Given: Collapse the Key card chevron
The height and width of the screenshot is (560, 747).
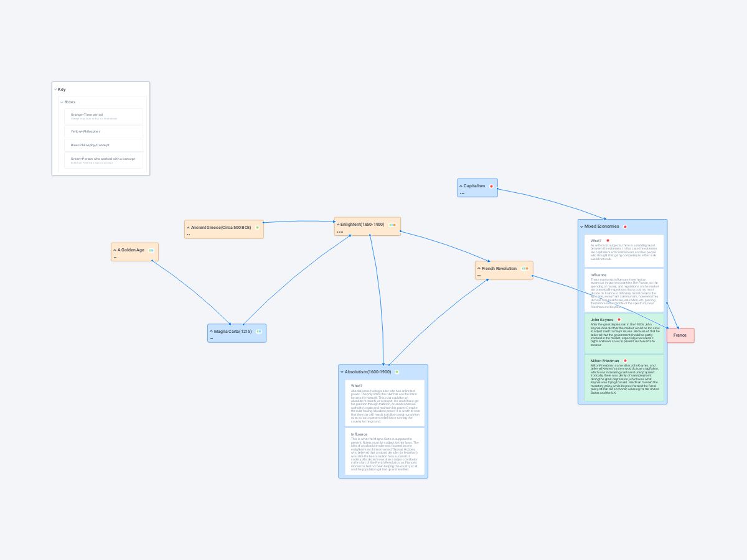Looking at the screenshot, I should click(x=55, y=90).
